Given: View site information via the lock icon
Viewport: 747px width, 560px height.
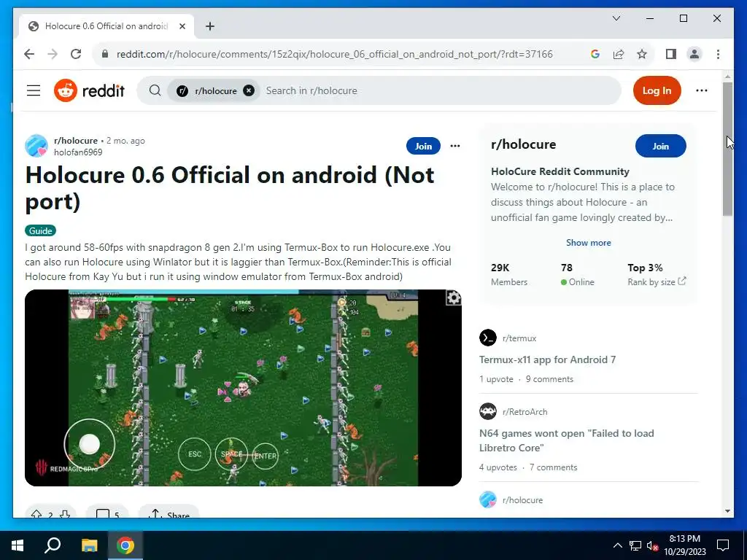Looking at the screenshot, I should [105, 54].
